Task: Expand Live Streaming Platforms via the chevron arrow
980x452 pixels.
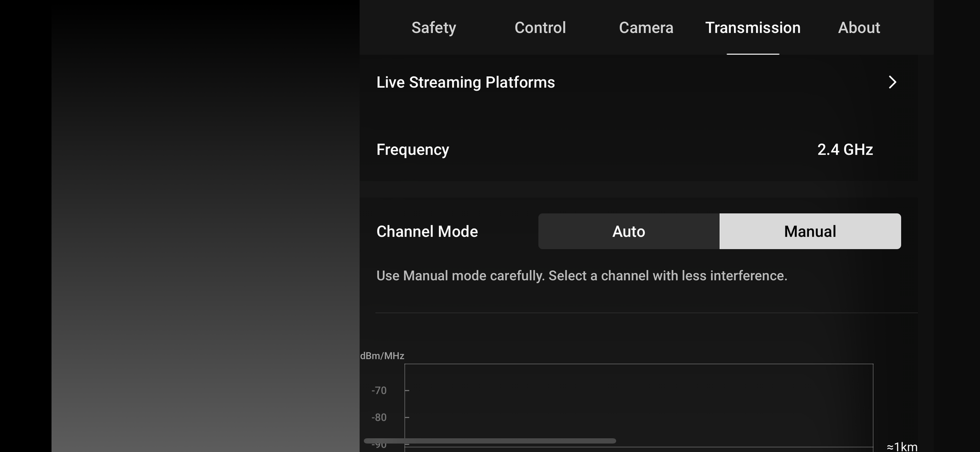Action: (893, 82)
